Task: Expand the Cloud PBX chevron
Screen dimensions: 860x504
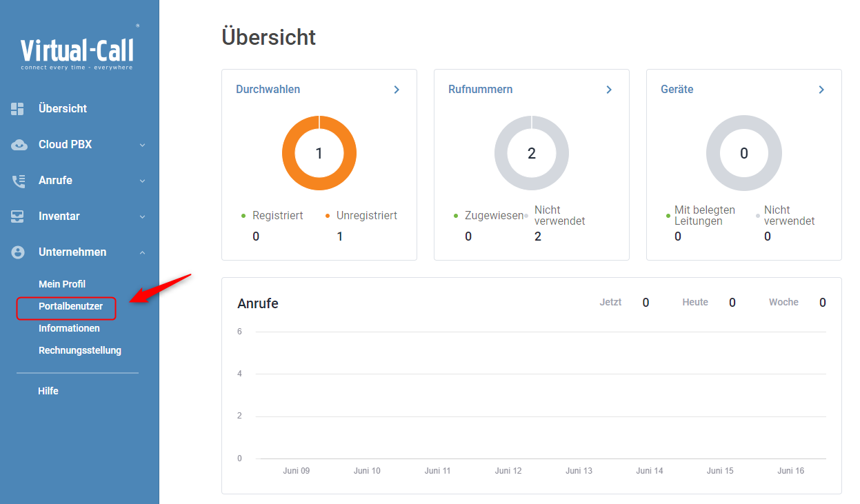Action: pos(142,145)
